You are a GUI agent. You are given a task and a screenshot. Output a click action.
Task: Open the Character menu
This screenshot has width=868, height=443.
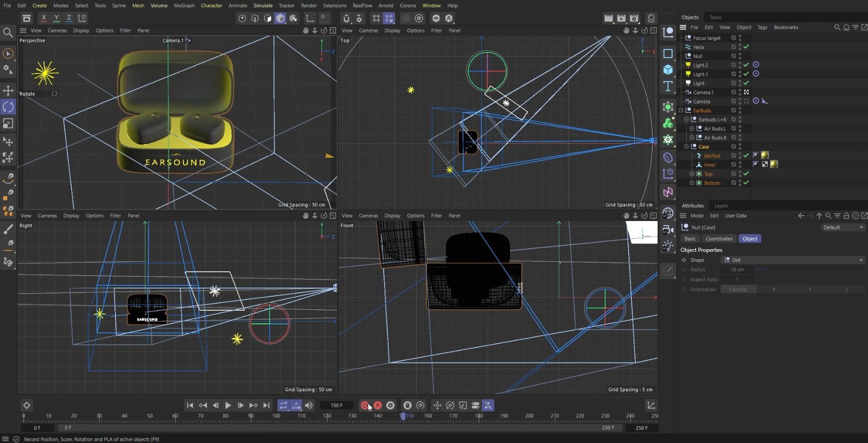point(212,5)
